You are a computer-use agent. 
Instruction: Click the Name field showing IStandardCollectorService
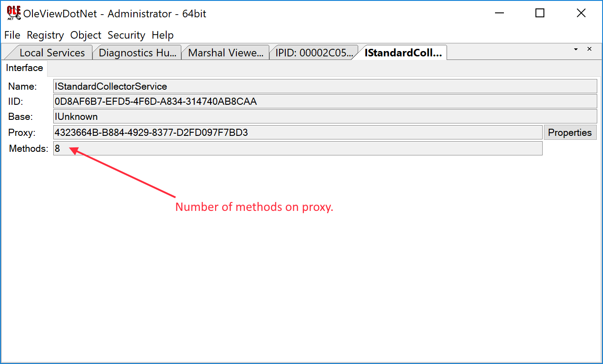pos(324,86)
